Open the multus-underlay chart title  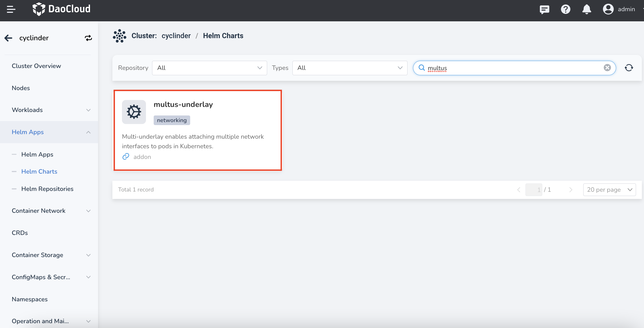pos(183,104)
